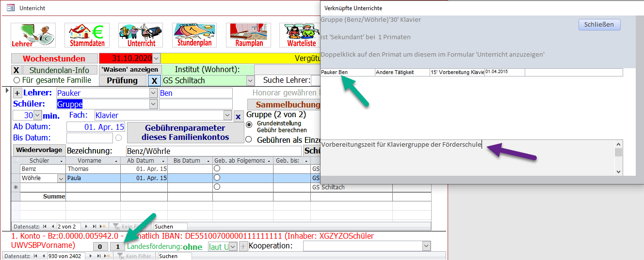Open the 'Ab Datum' column header filter

[x=163, y=161]
